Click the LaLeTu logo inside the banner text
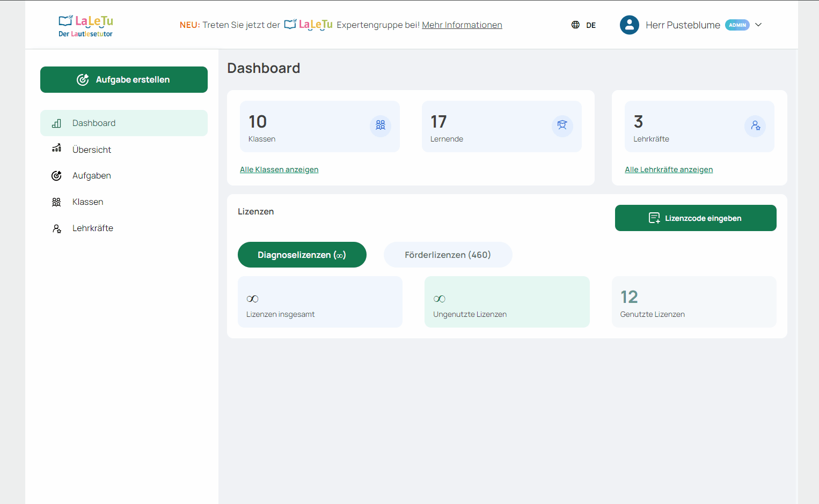This screenshot has width=819, height=504. tap(309, 25)
